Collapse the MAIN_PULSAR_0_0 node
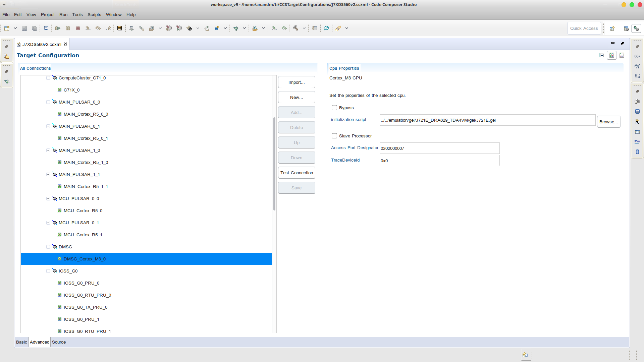The width and height of the screenshot is (644, 362). click(x=48, y=102)
